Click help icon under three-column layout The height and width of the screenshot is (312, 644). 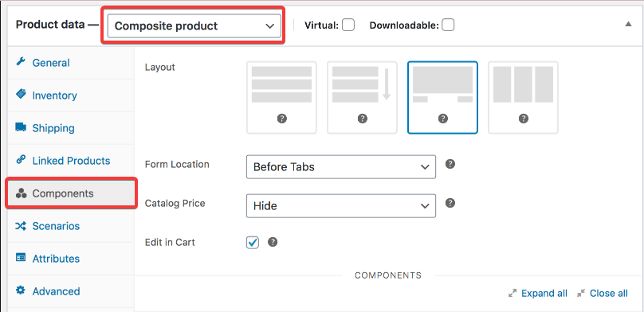(x=523, y=119)
